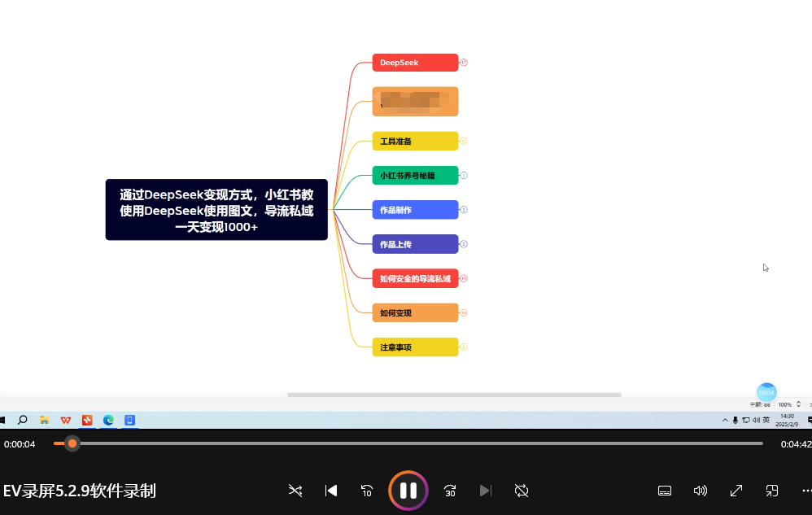Open Microsoft Edge from the taskbar
Screen dimensions: 812x515
pyautogui.click(x=108, y=420)
